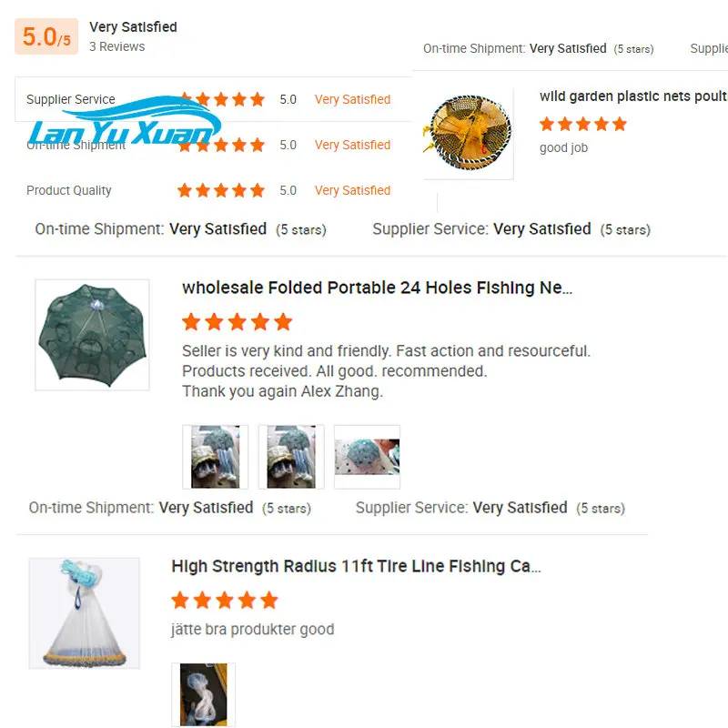
Task: Open the round yellow crab trap thumbnail
Action: [469, 132]
